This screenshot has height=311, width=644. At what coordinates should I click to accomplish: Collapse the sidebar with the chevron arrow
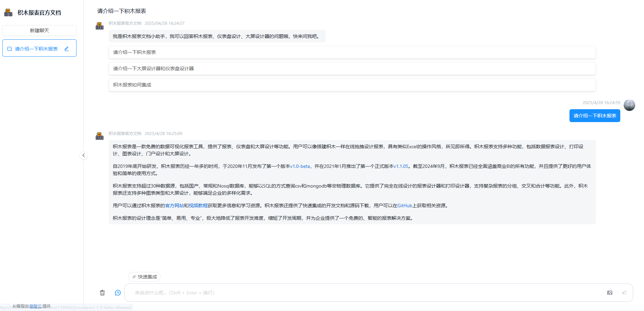click(84, 155)
